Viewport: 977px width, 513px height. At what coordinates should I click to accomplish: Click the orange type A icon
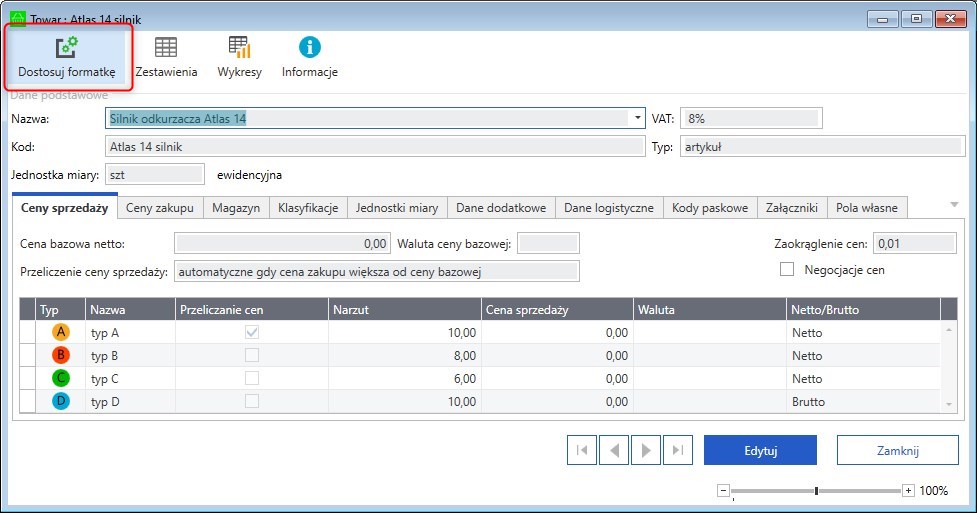(x=61, y=332)
